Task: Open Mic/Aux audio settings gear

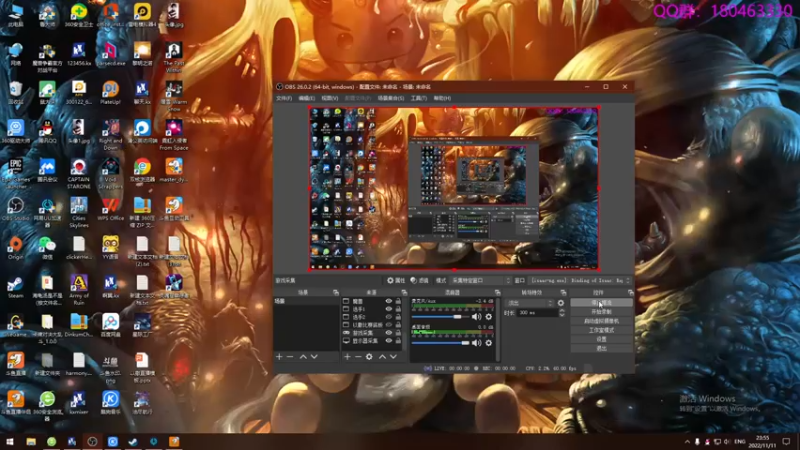Action: [x=489, y=317]
